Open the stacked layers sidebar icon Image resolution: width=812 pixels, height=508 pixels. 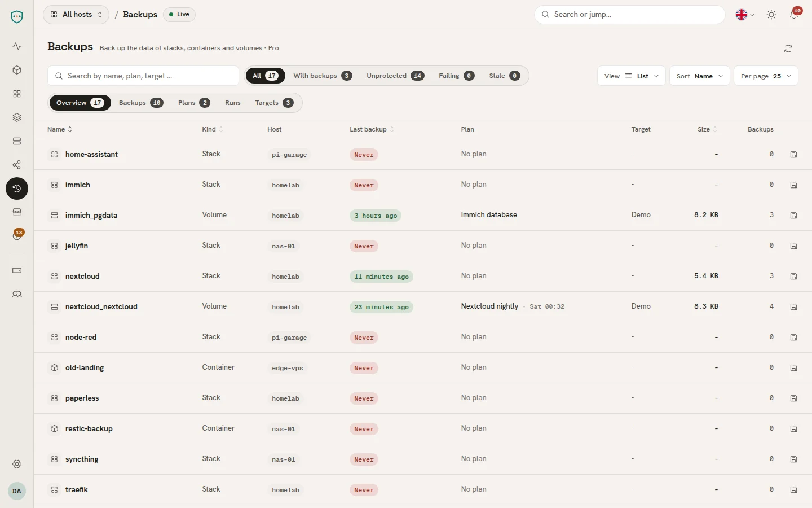click(17, 117)
